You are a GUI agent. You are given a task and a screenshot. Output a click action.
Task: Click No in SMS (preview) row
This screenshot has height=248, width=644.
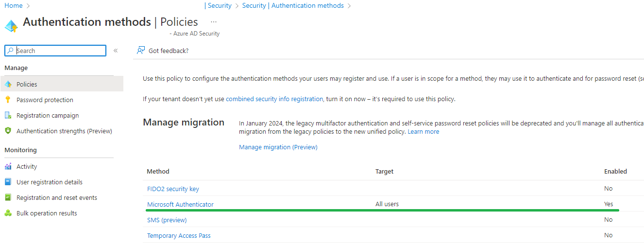click(x=609, y=219)
